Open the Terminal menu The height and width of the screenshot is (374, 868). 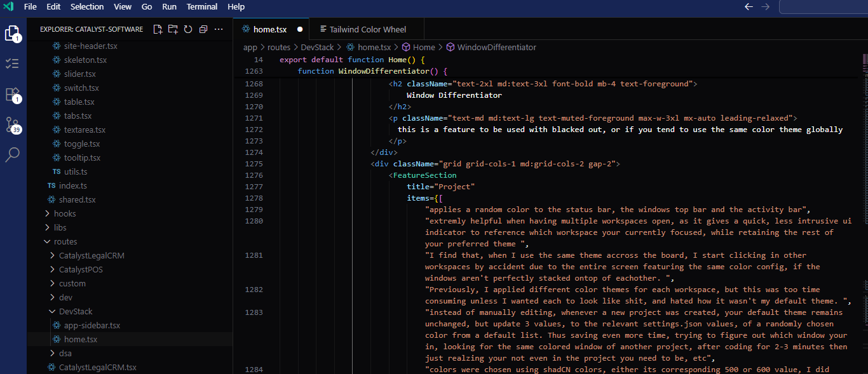click(202, 6)
